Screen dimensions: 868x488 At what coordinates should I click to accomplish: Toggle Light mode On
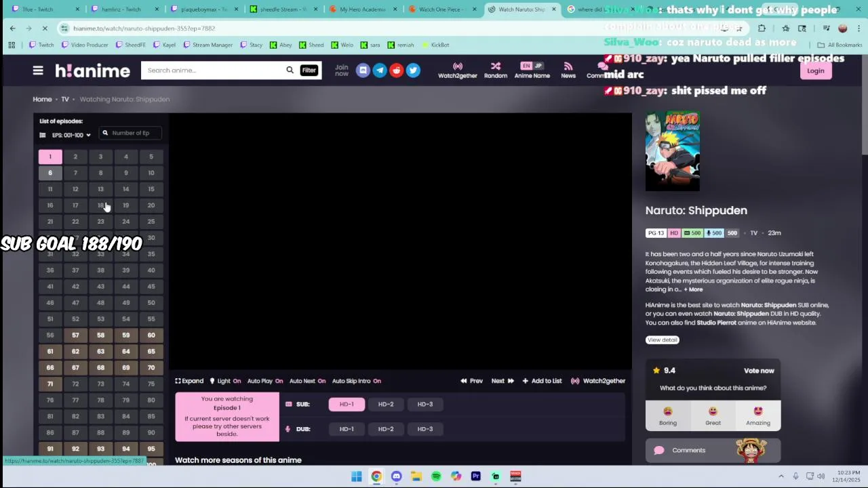(225, 381)
